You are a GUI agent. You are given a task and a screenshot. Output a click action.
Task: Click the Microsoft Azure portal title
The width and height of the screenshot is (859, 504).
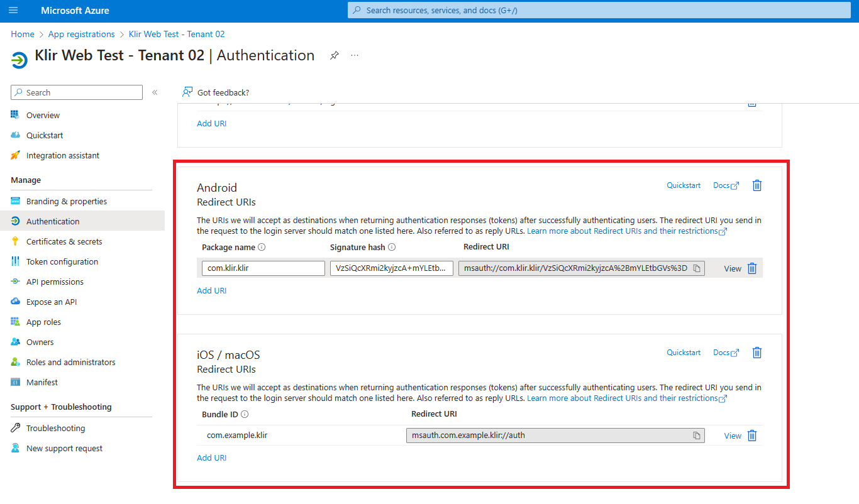[75, 10]
